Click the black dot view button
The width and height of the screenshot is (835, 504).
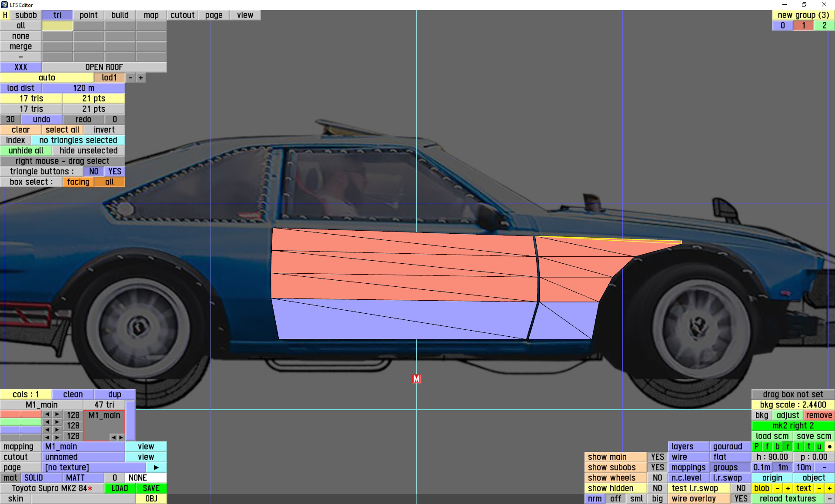(829, 447)
